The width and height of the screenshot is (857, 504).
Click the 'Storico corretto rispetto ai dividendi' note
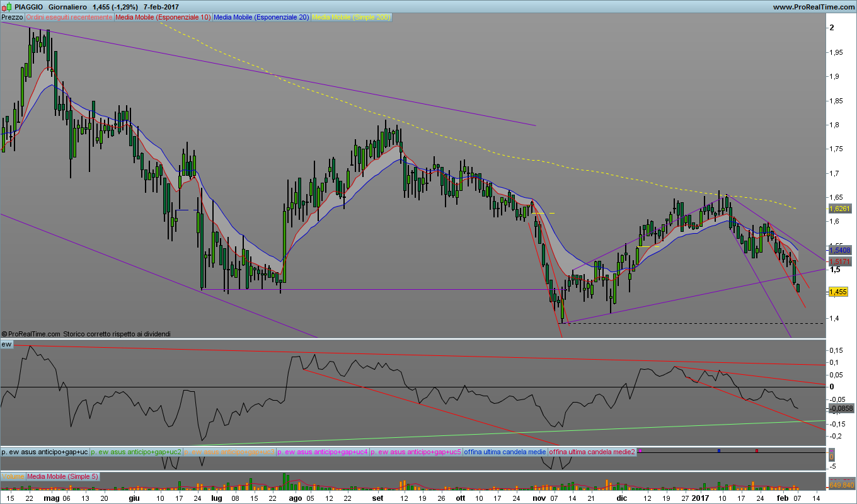[117, 334]
